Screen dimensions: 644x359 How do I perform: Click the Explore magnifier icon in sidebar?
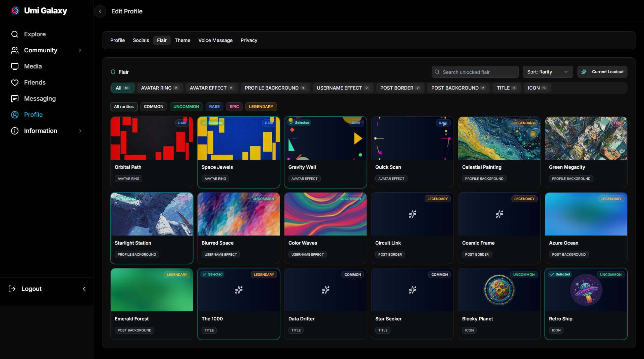point(15,34)
